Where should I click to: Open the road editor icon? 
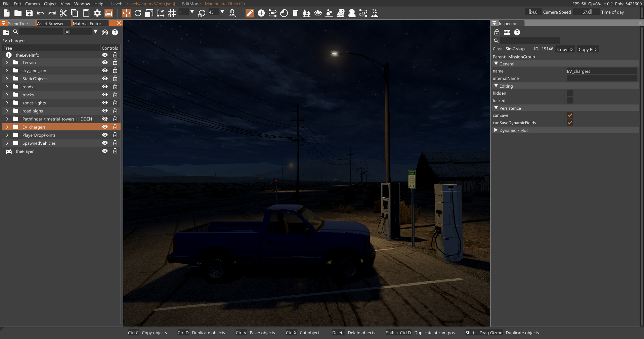tap(352, 13)
